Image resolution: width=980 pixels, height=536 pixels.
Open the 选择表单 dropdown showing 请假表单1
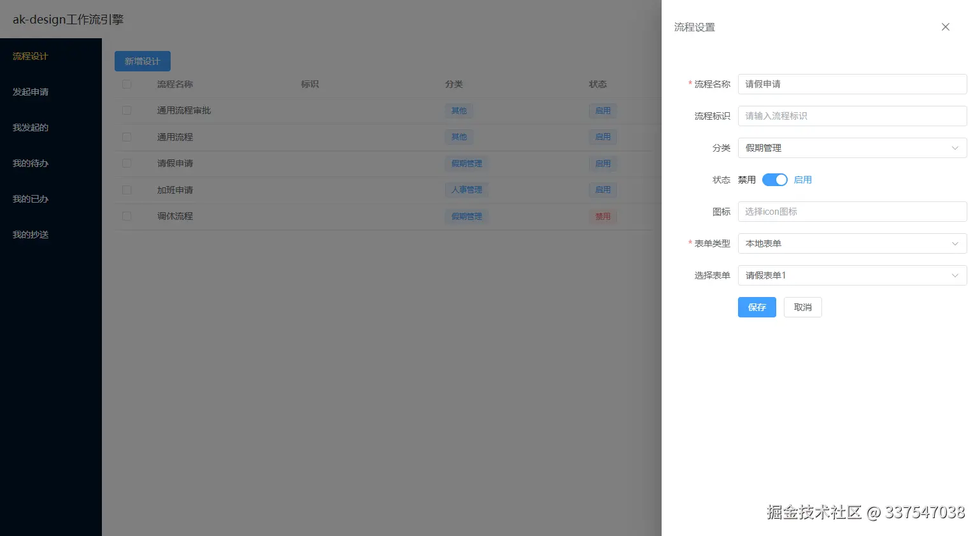point(852,275)
